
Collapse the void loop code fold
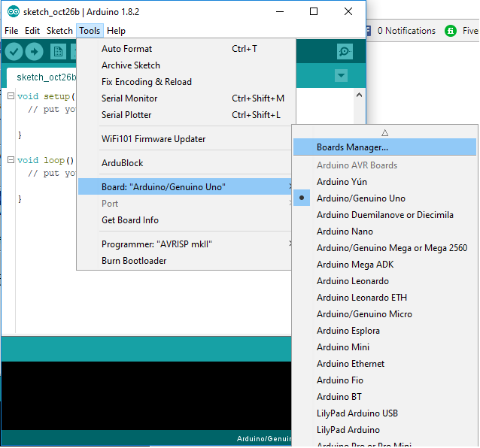click(11, 160)
